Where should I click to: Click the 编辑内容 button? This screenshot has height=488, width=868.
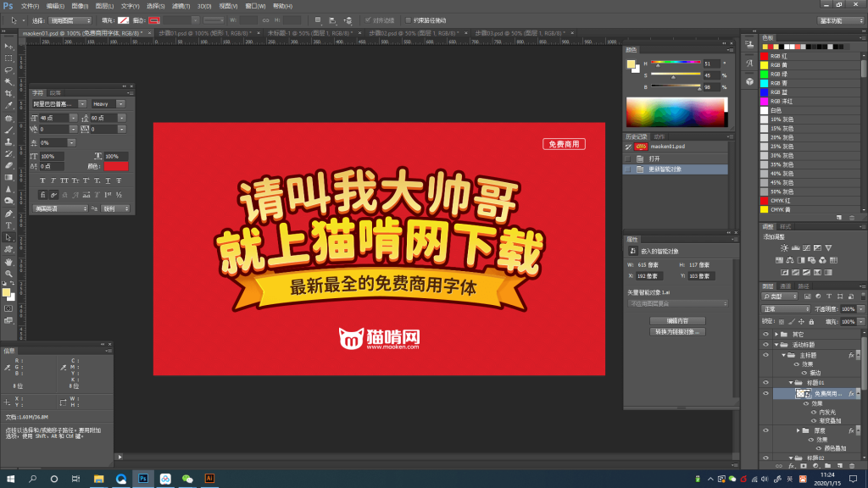pos(677,321)
